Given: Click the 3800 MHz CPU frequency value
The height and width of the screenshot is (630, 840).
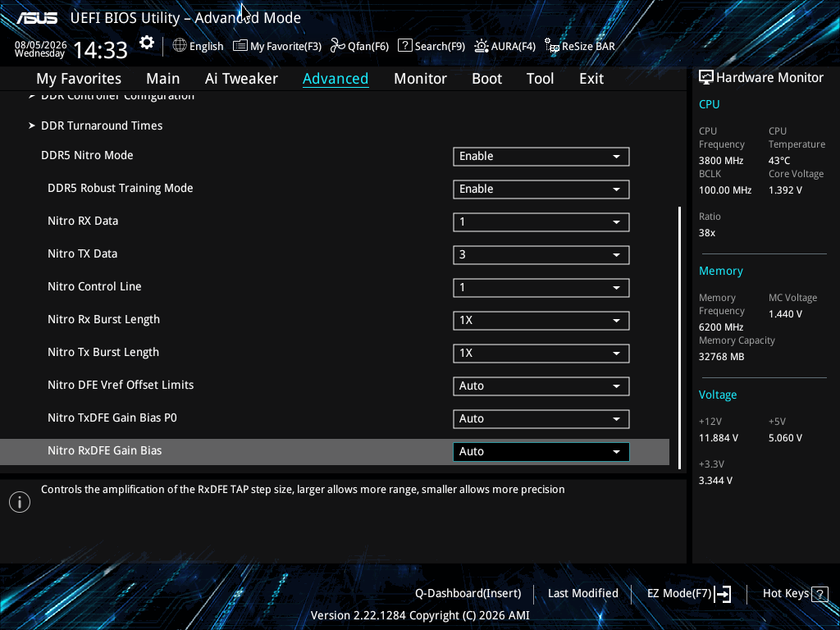Looking at the screenshot, I should [720, 161].
